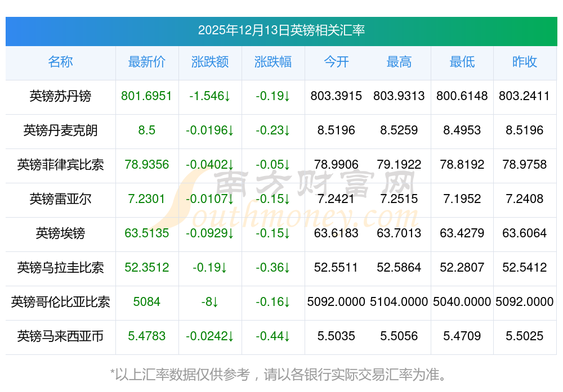Click latest price 5.4783
Image resolution: width=563 pixels, height=392 pixels.
point(146,336)
